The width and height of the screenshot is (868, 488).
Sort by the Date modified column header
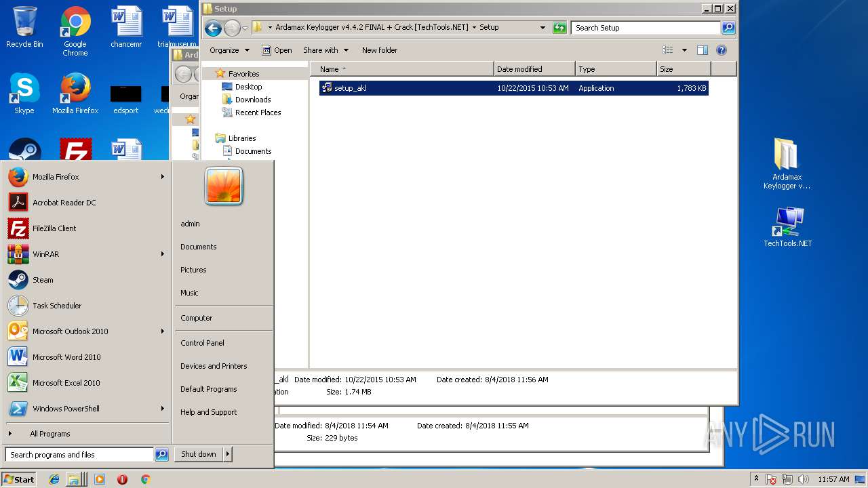click(x=535, y=69)
